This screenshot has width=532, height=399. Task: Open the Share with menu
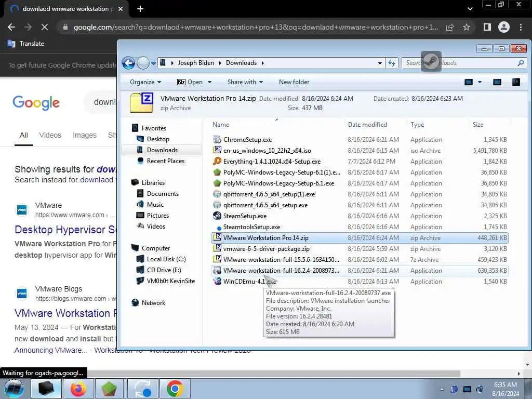(245, 82)
